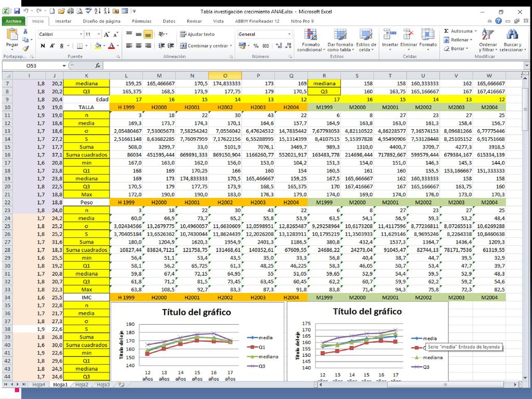Activate the Format Painter brush

coord(25,48)
